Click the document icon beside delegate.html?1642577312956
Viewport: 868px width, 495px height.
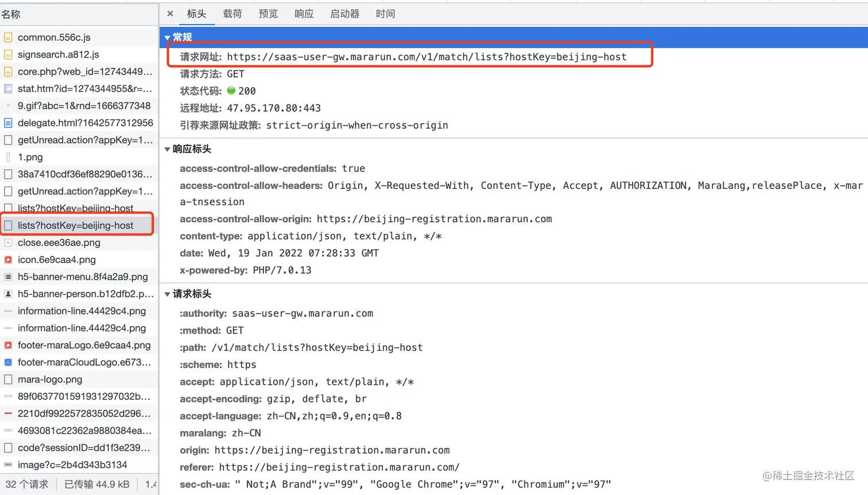8,123
